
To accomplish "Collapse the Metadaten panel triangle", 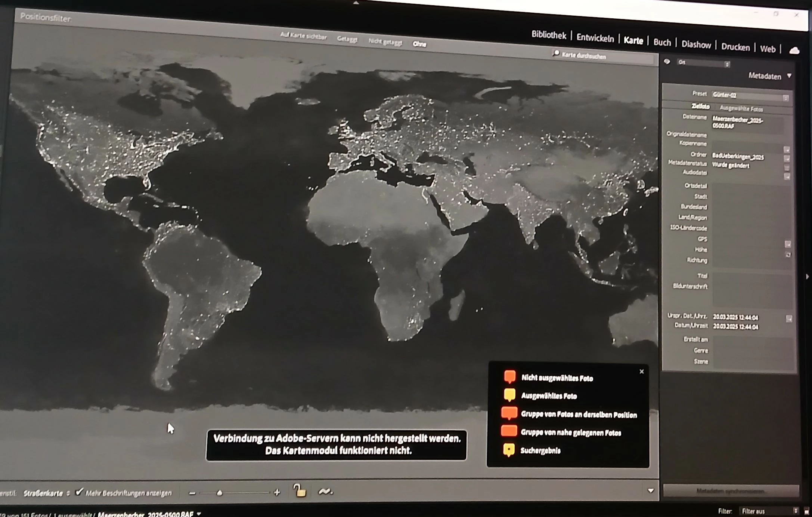I will click(x=789, y=76).
